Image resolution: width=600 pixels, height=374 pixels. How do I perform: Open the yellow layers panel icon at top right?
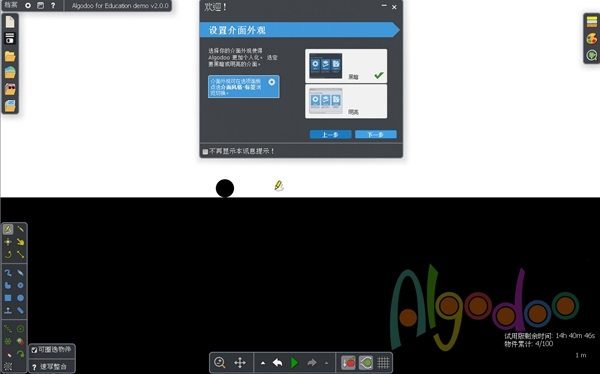coord(592,21)
